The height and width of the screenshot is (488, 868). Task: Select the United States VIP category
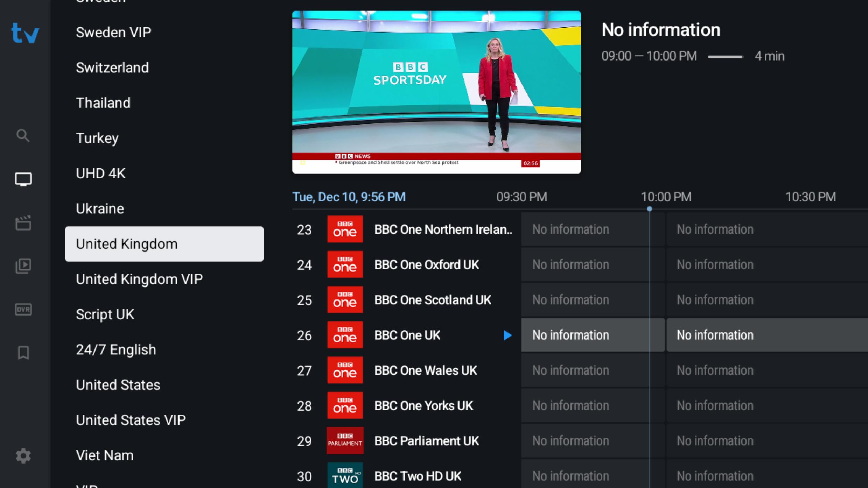click(164, 420)
